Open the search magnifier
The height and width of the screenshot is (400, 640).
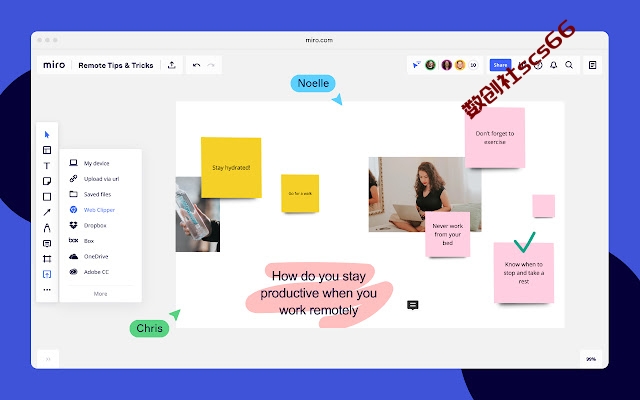(569, 65)
